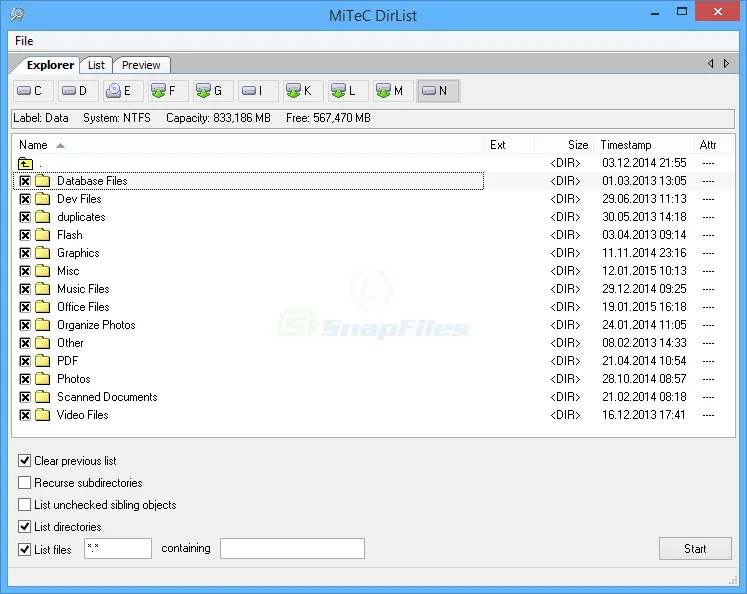Sort by the Size column header
Screen dimensions: 747x594
pos(564,145)
